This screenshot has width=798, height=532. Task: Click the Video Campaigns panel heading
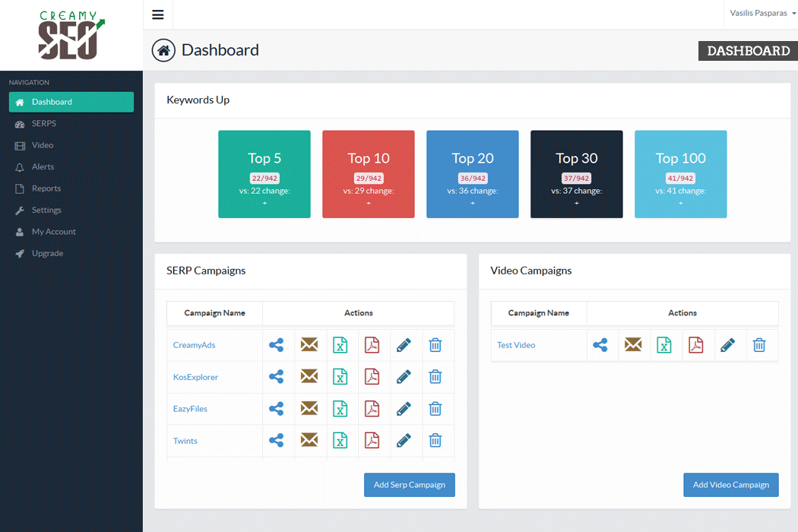coord(530,271)
